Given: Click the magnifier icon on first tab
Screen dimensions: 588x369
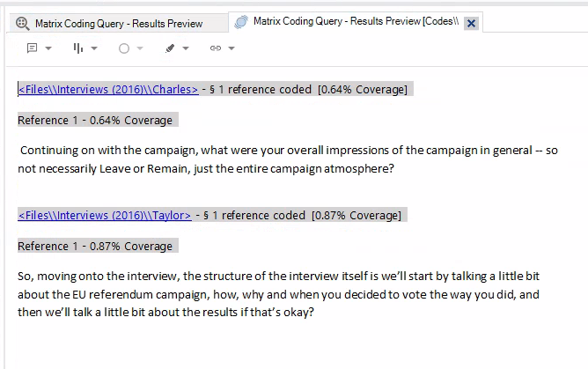Looking at the screenshot, I should 22,24.
